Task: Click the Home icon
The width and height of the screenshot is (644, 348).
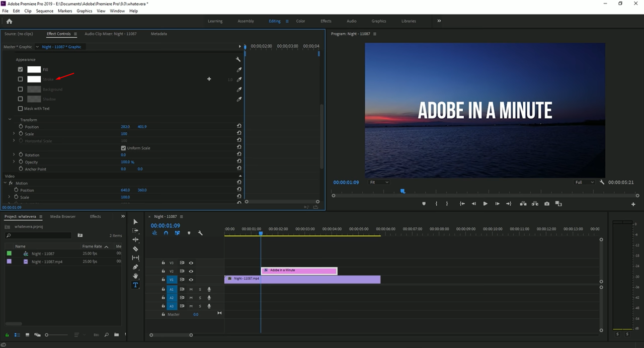Action: pyautogui.click(x=9, y=21)
